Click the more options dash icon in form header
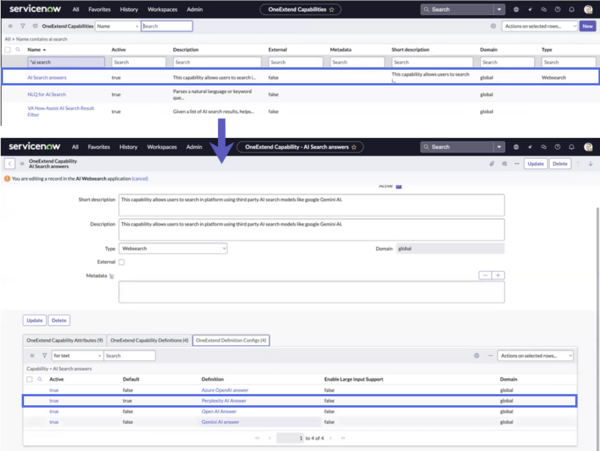The image size is (600, 451). (517, 164)
